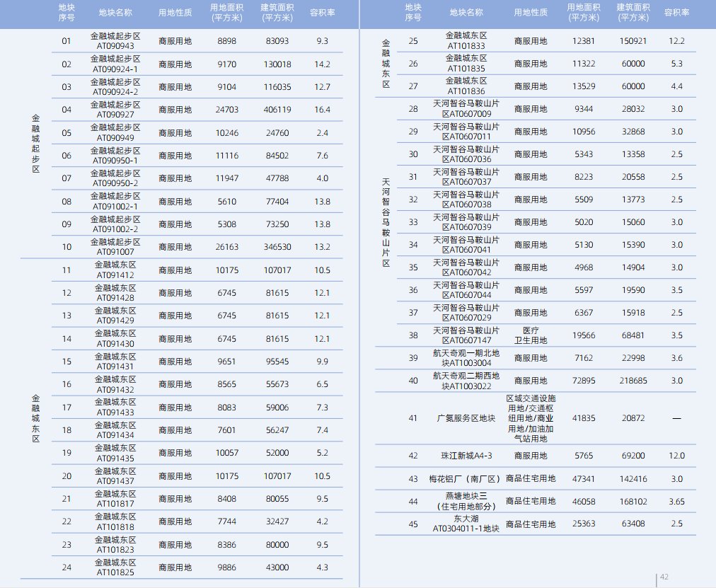
Task: Select building area value 43000
Action: click(277, 567)
